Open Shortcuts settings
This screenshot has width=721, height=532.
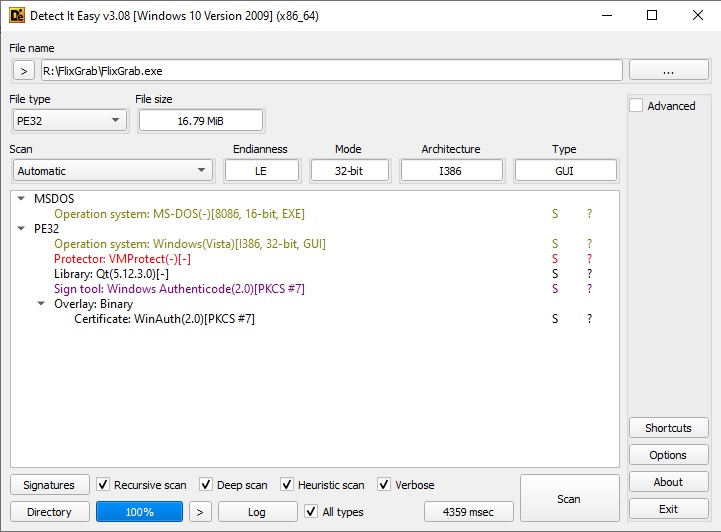(669, 428)
